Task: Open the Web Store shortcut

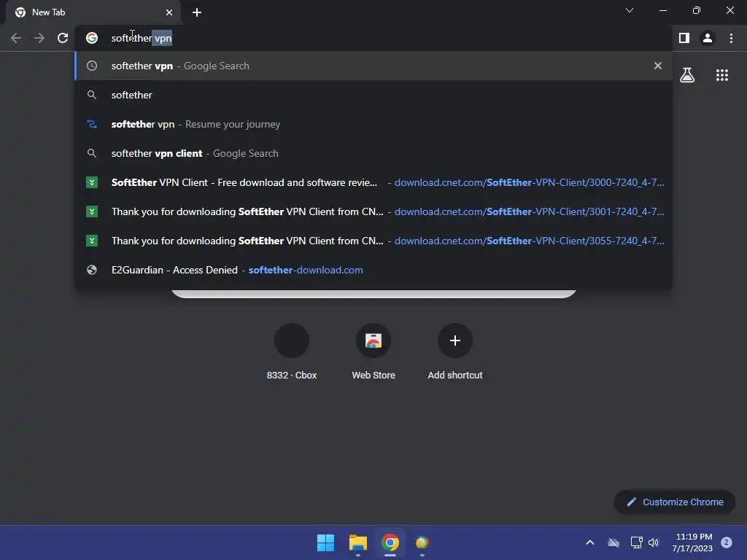Action: coord(373,351)
